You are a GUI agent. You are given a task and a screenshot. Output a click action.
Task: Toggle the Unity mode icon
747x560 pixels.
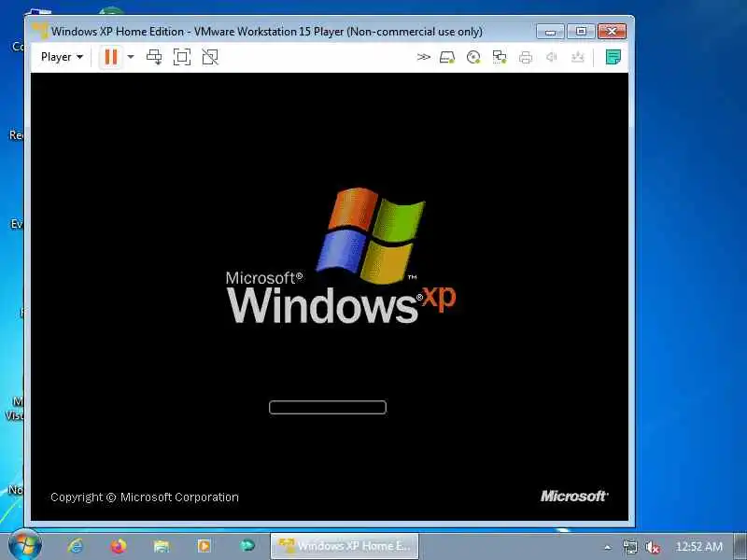[x=210, y=57]
